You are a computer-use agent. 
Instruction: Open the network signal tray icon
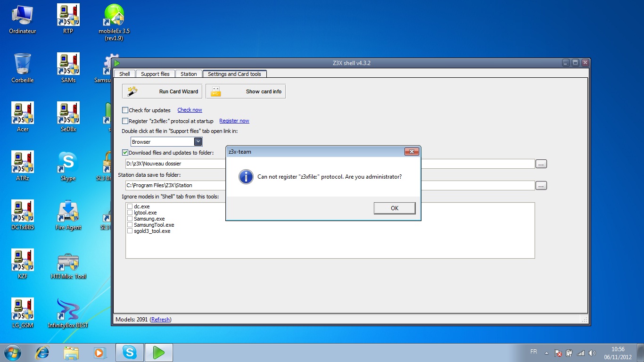[581, 353]
